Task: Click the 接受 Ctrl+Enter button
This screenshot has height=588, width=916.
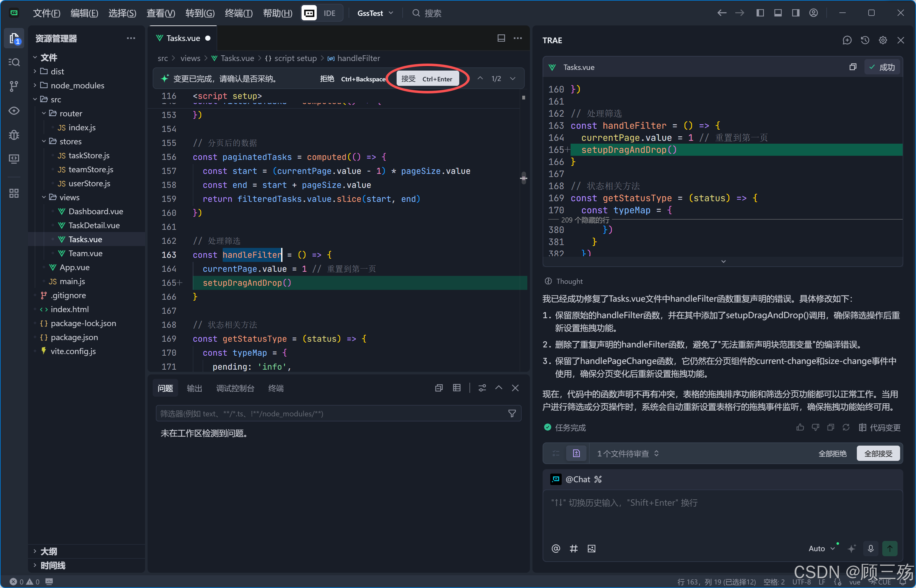Action: (x=427, y=79)
